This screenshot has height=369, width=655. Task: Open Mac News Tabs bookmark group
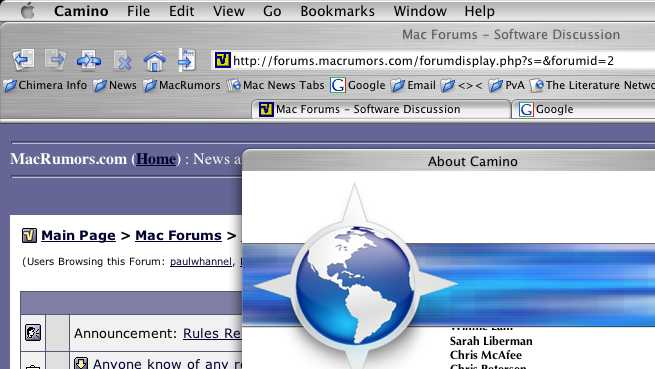[276, 85]
